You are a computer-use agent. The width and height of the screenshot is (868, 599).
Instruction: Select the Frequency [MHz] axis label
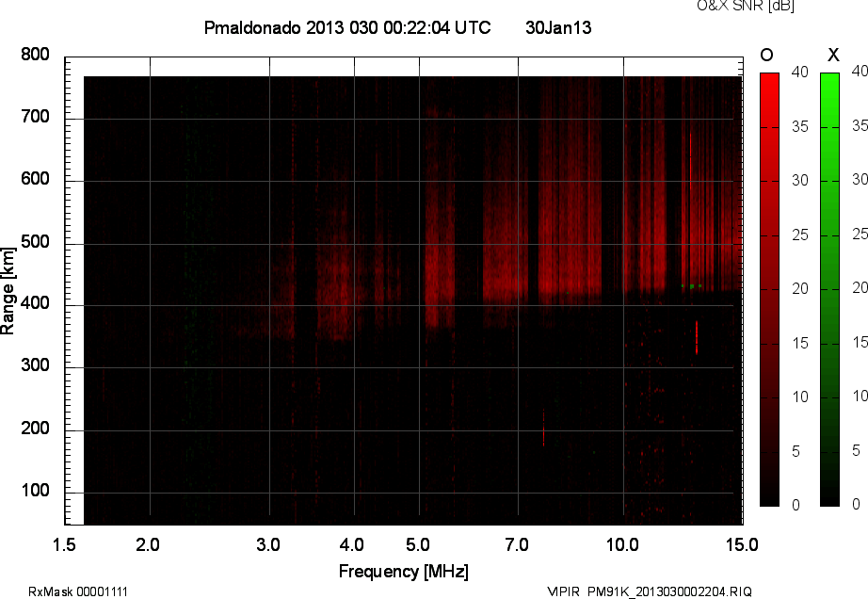coord(403,572)
